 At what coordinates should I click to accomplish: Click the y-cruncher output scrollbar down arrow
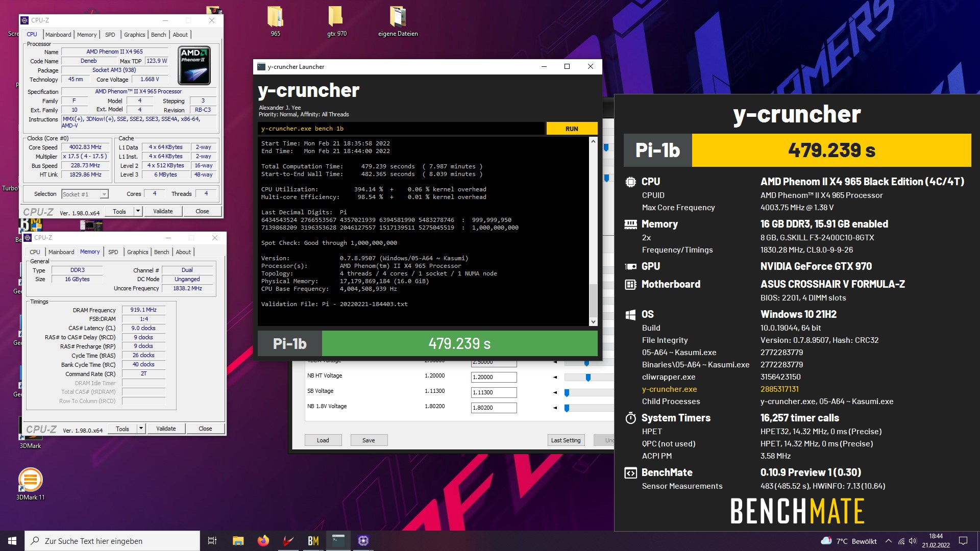[x=593, y=322]
